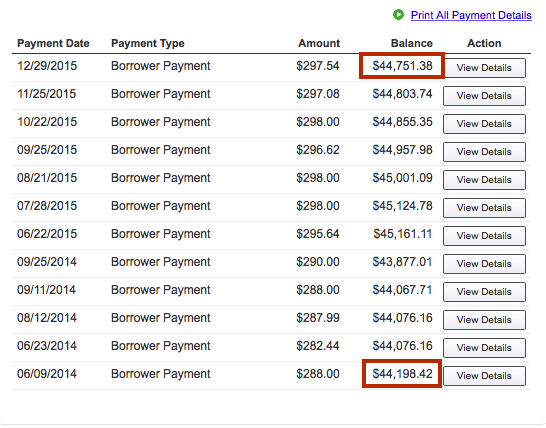546x428 pixels.
Task: Open View Details for the 06/23/2014 payment
Action: 484,348
